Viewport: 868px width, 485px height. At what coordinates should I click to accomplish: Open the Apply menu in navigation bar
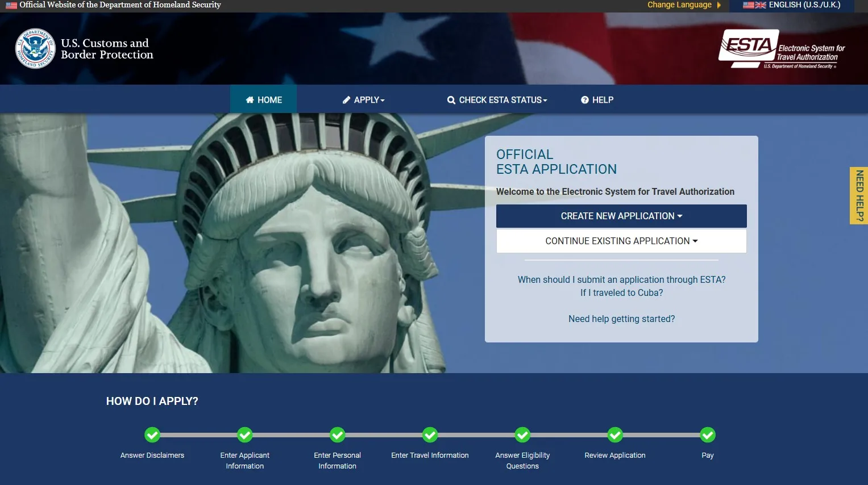(364, 100)
